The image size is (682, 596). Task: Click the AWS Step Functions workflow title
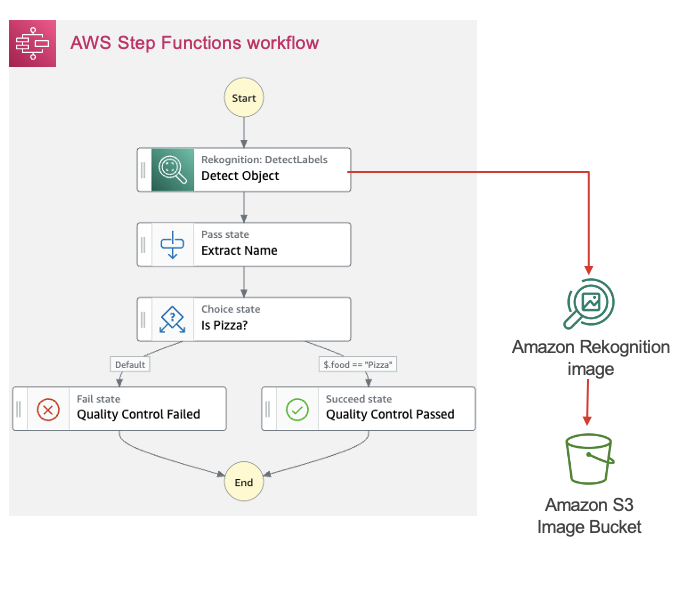[x=194, y=43]
